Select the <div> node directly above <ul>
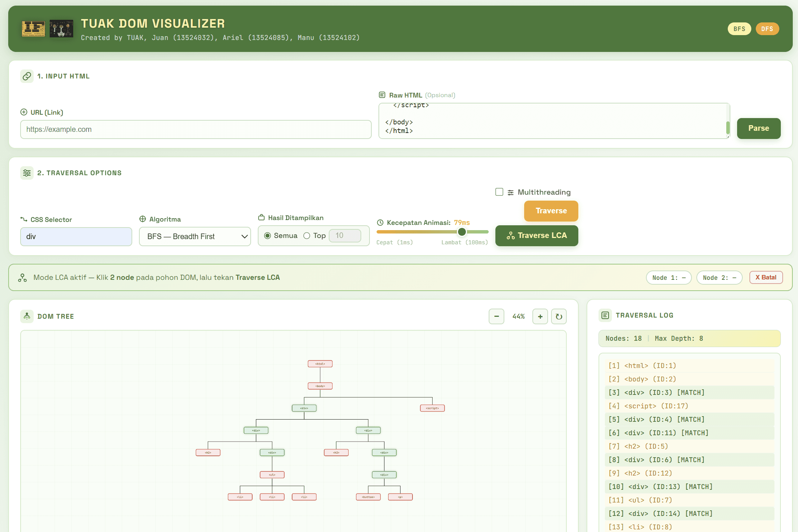798x532 pixels. [x=272, y=452]
